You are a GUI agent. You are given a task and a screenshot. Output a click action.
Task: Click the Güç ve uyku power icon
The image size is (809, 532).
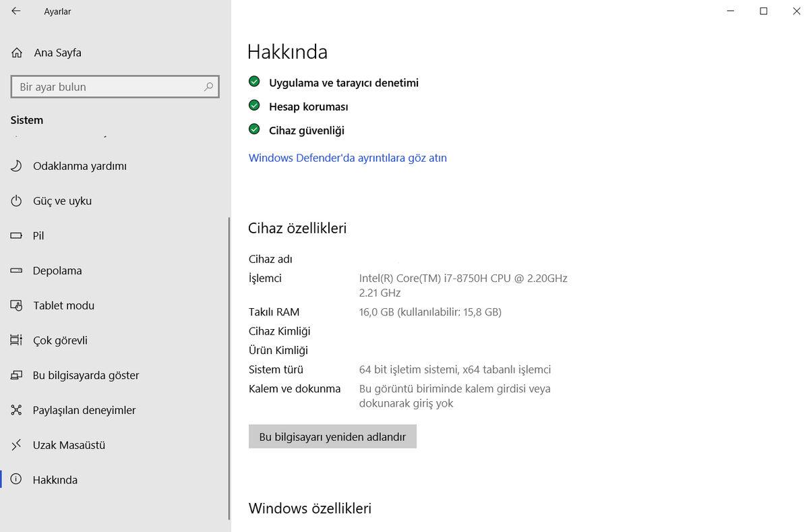coord(17,201)
